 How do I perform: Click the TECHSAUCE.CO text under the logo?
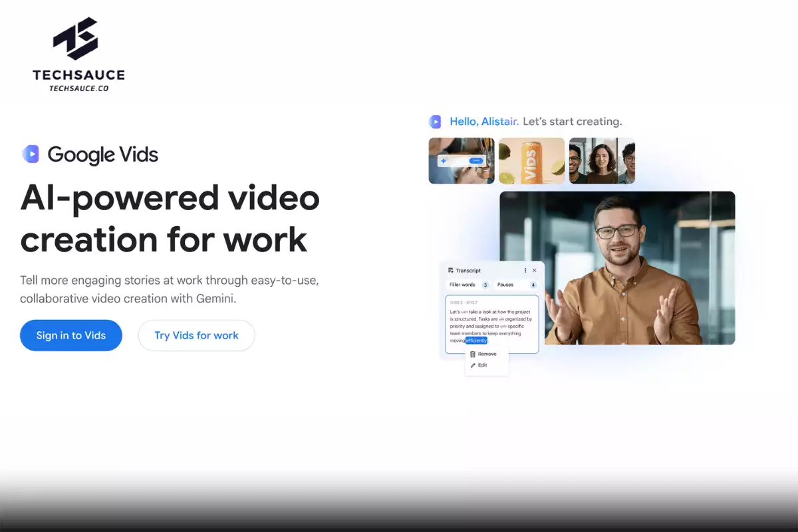tap(78, 88)
